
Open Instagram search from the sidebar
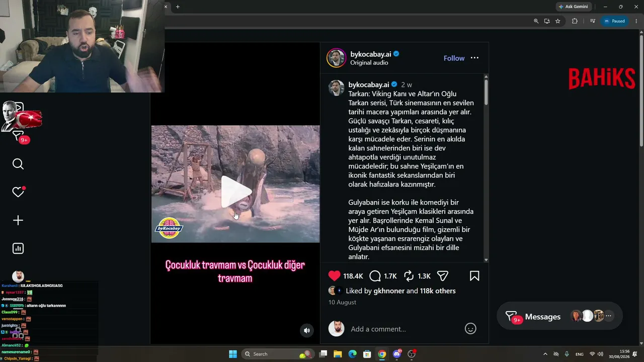pos(18,164)
